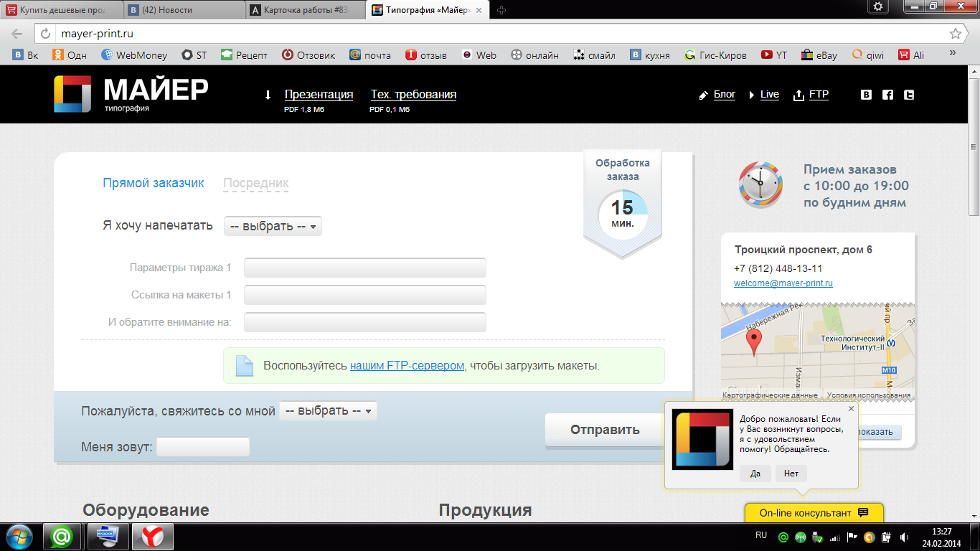Open the Отзовик bookmark
Screen dimensions: 980x551
click(308, 55)
